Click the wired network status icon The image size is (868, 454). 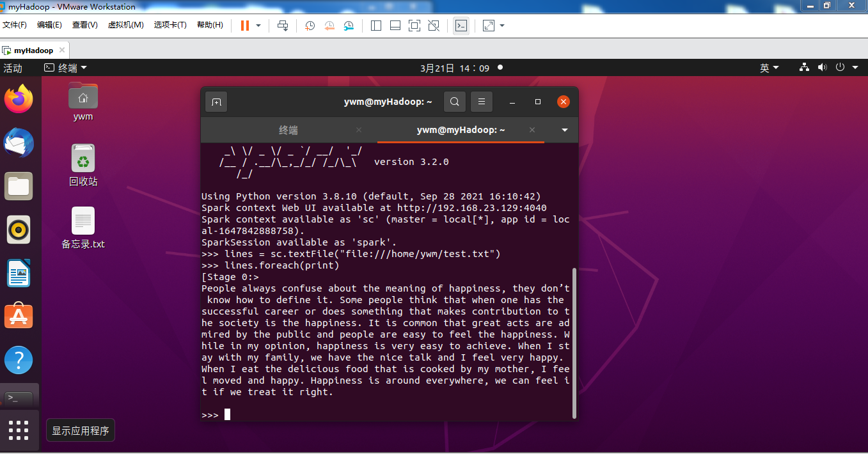pos(805,68)
